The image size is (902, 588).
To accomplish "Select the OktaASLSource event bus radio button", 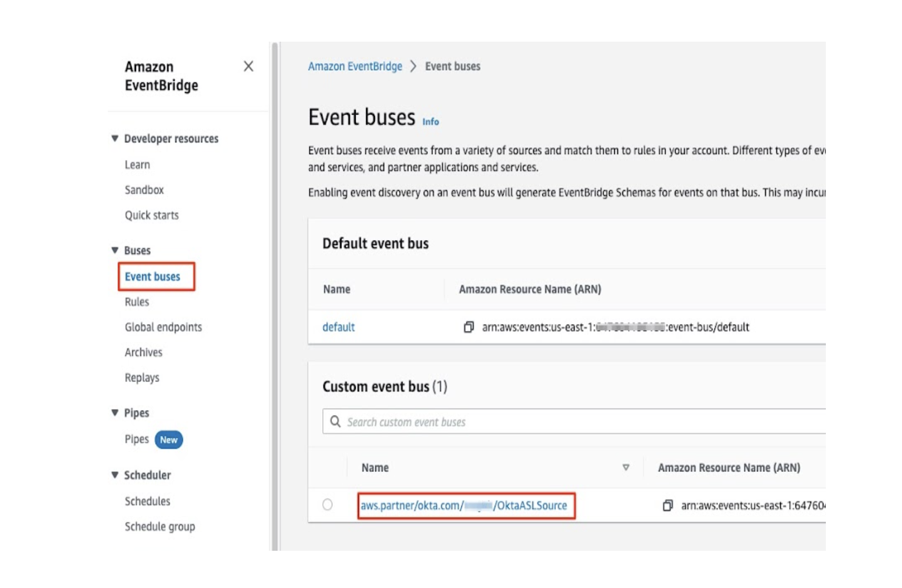I will click(327, 505).
